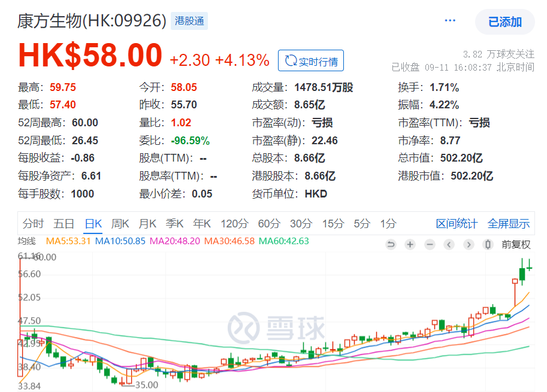Move the chart left with the chevron icon
The image size is (547, 392).
click(449, 245)
